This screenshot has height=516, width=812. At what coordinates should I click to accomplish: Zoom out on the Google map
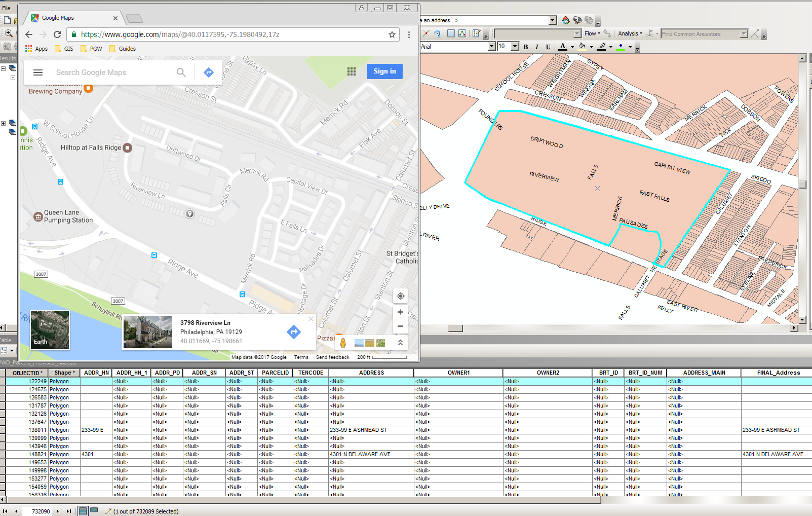pyautogui.click(x=400, y=326)
